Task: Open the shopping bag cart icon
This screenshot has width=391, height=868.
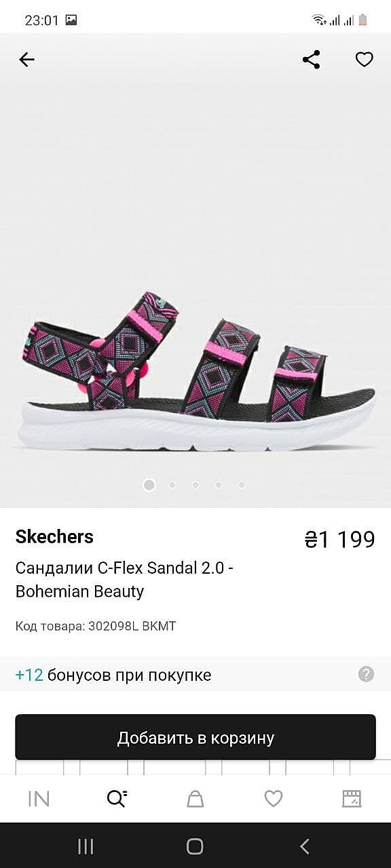Action: 195,799
